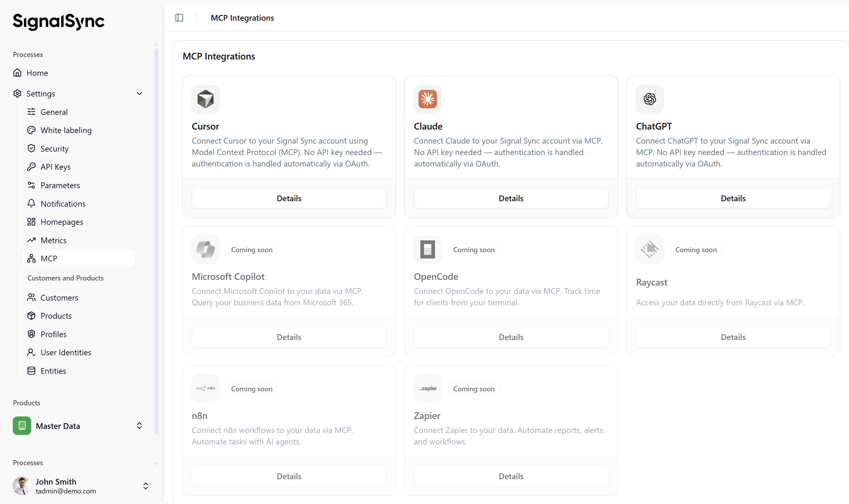Image resolution: width=849 pixels, height=504 pixels.
Task: View Details for Zapier
Action: point(511,476)
